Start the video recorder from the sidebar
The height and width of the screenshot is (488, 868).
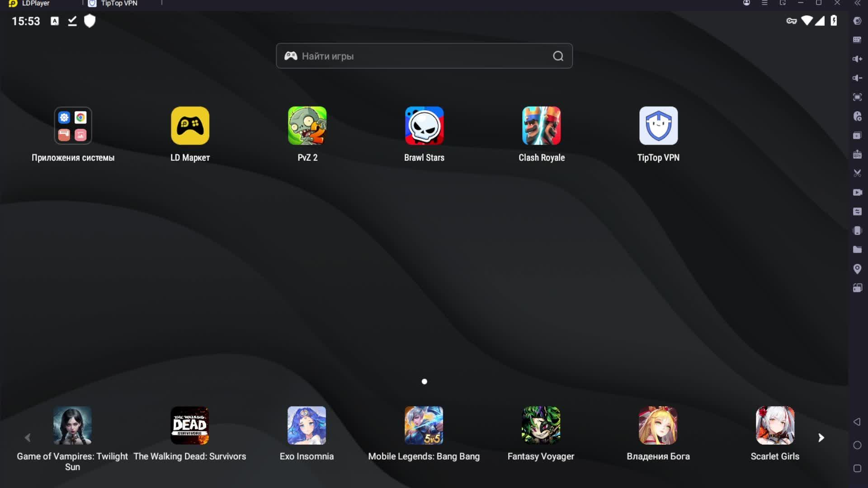[857, 192]
